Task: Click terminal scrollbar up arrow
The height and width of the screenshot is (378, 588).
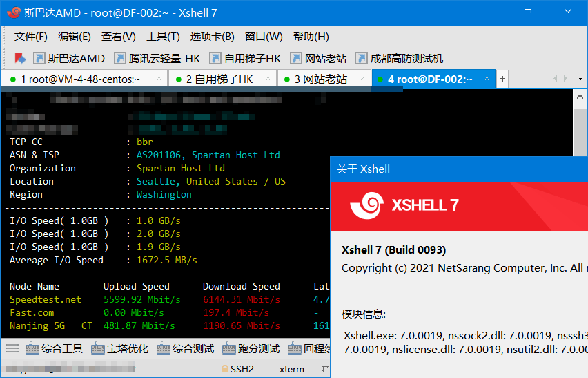Action: point(580,97)
